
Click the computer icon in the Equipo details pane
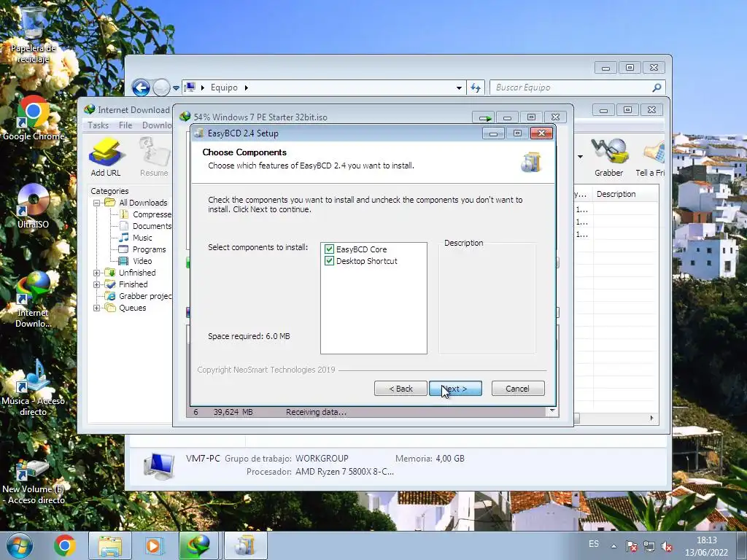[158, 466]
